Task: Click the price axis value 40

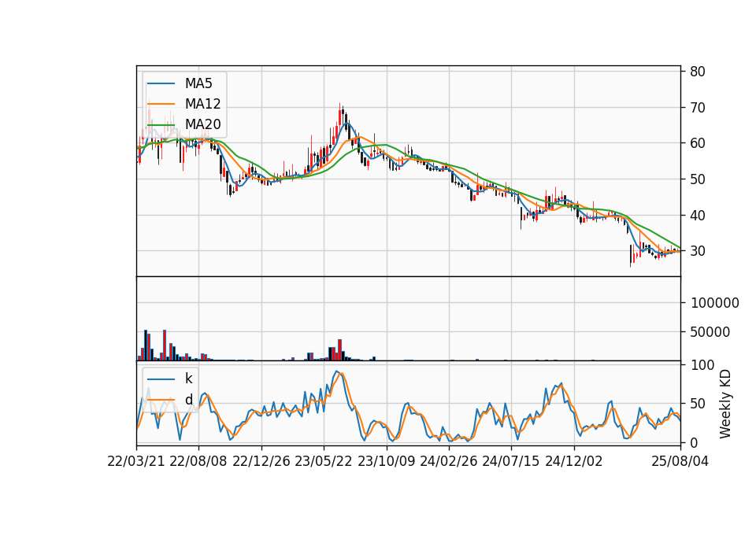Action: coord(698,216)
